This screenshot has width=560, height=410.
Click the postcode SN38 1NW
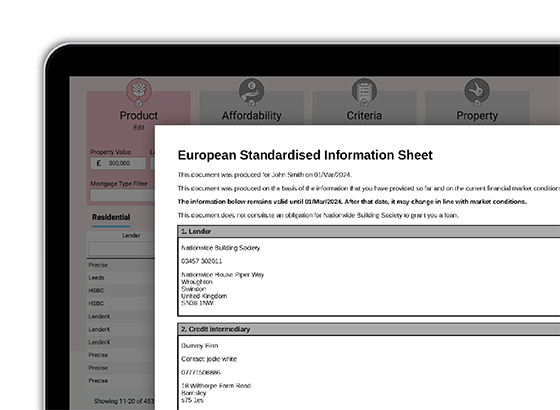click(197, 303)
